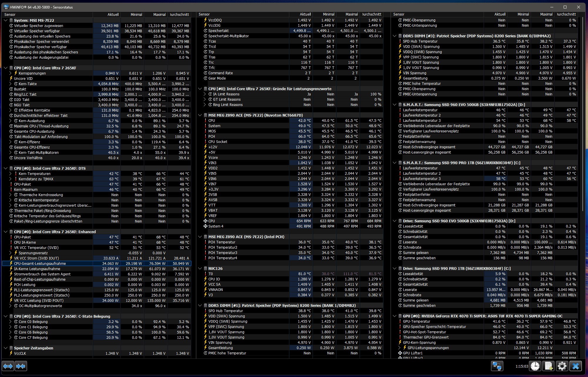
Task: Click the right panel vertical scrollbar
Action: coord(582,117)
